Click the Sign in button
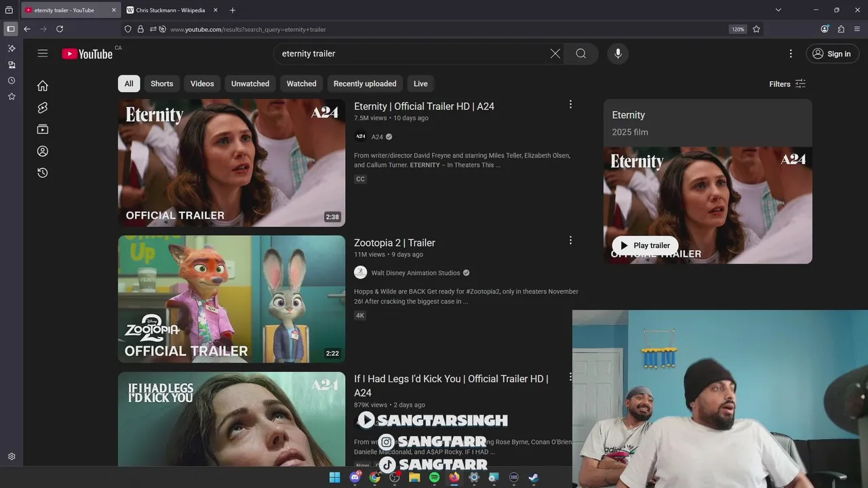 point(833,54)
